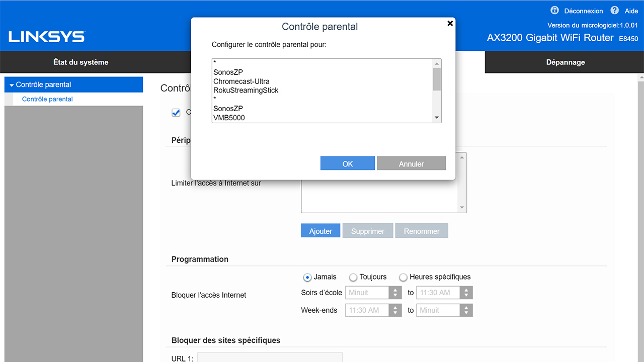The height and width of the screenshot is (362, 644).
Task: Toggle the parental control enable checkbox
Action: pyautogui.click(x=176, y=113)
